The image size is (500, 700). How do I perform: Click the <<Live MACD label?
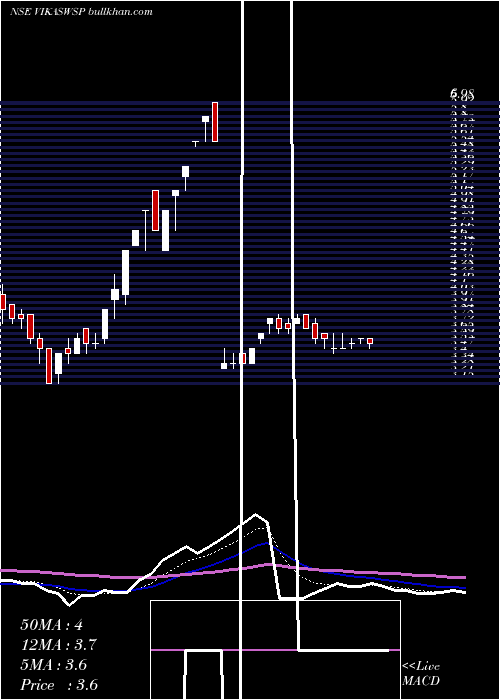tap(421, 674)
